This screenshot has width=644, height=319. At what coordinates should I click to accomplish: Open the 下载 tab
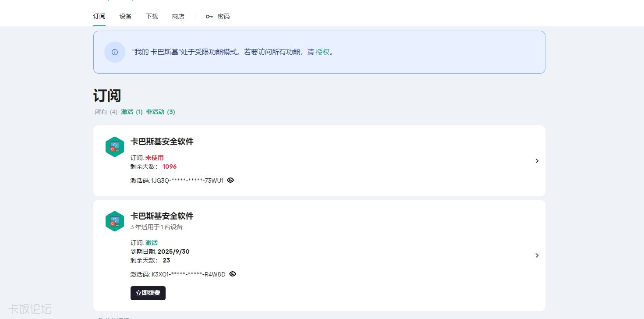tap(152, 16)
